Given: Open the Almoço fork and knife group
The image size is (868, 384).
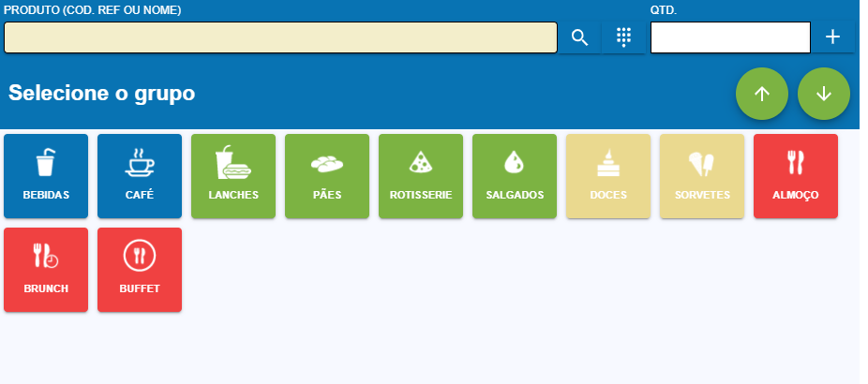Looking at the screenshot, I should (796, 176).
